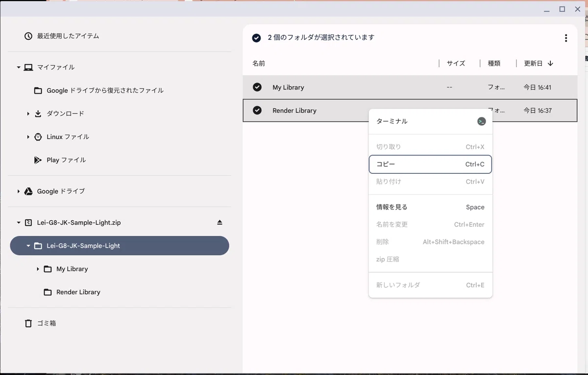This screenshot has width=588, height=375.
Task: Expand the Linux ファイル tree node
Action: pos(28,137)
